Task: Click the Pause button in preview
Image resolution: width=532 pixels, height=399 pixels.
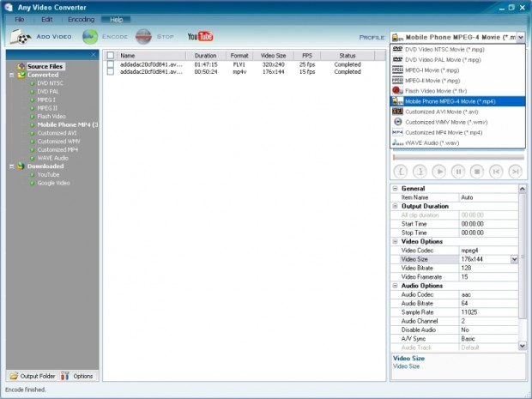Action: (x=458, y=172)
